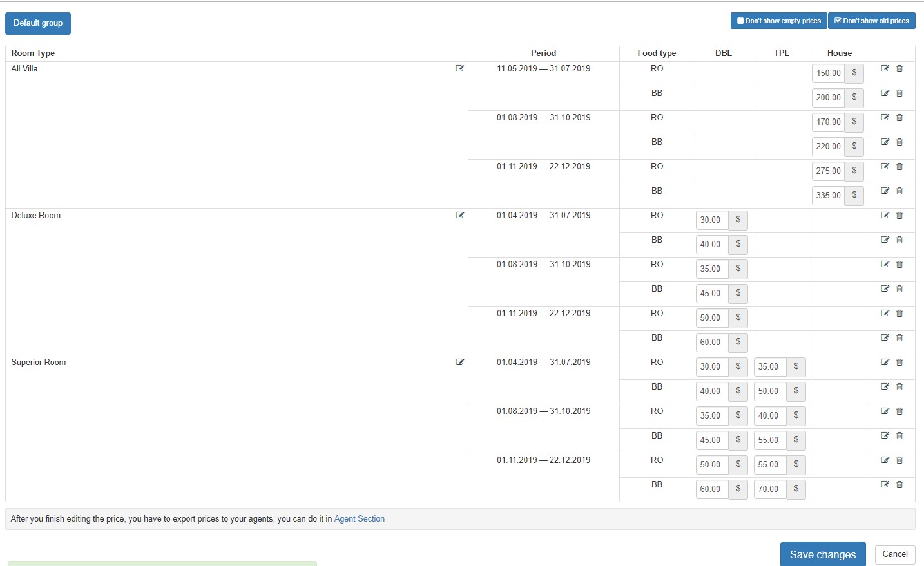This screenshot has width=924, height=566.
Task: Open currency selector beside All Villa 150.00
Action: tap(854, 73)
